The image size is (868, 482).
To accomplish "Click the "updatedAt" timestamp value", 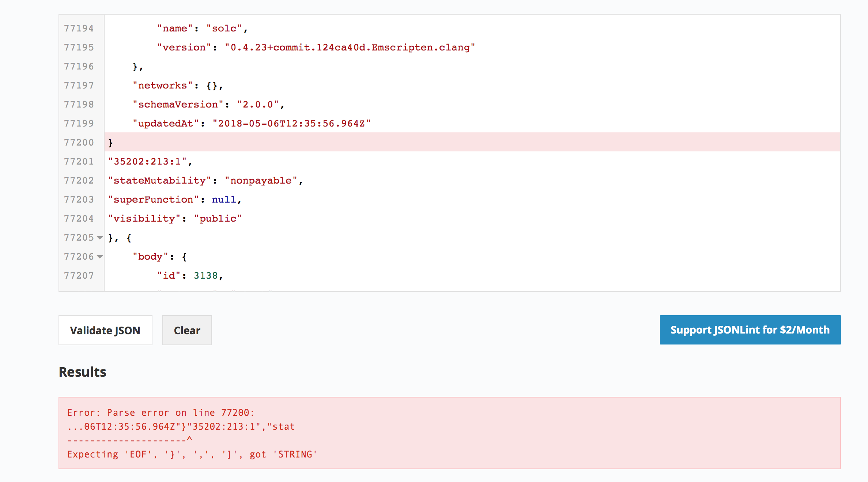I will pos(291,123).
